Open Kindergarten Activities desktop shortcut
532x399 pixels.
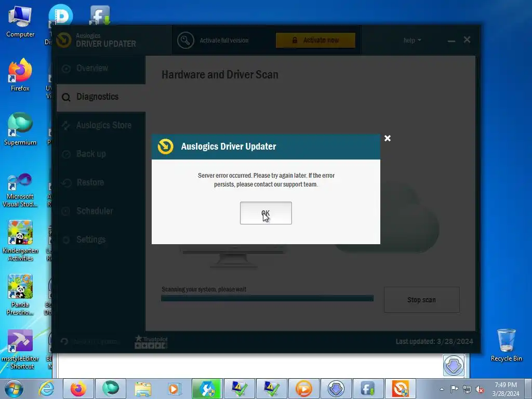coord(20,241)
